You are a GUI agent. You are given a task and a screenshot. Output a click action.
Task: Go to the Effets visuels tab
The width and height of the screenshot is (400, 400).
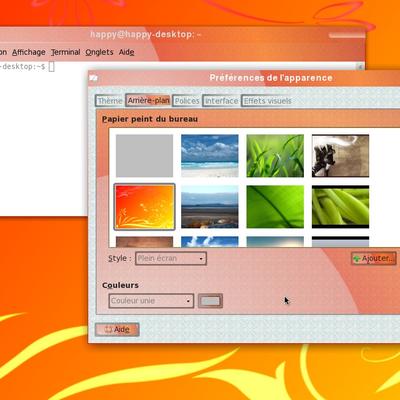267,101
